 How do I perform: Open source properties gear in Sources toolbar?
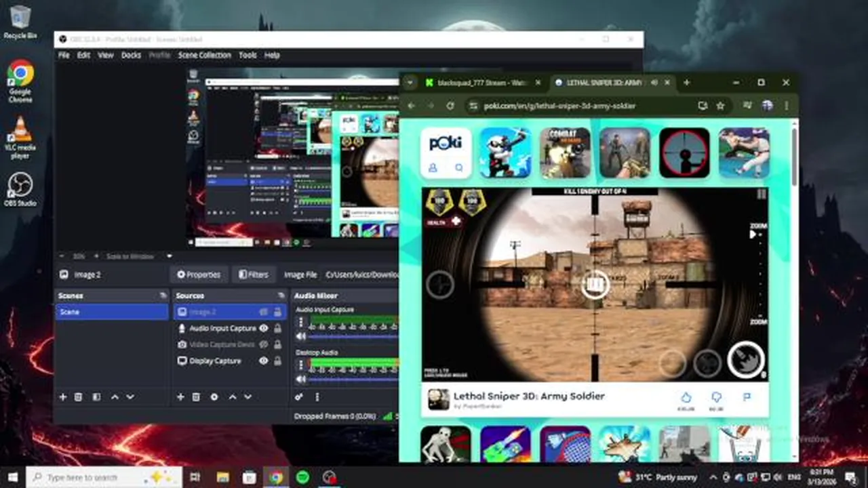pos(214,396)
